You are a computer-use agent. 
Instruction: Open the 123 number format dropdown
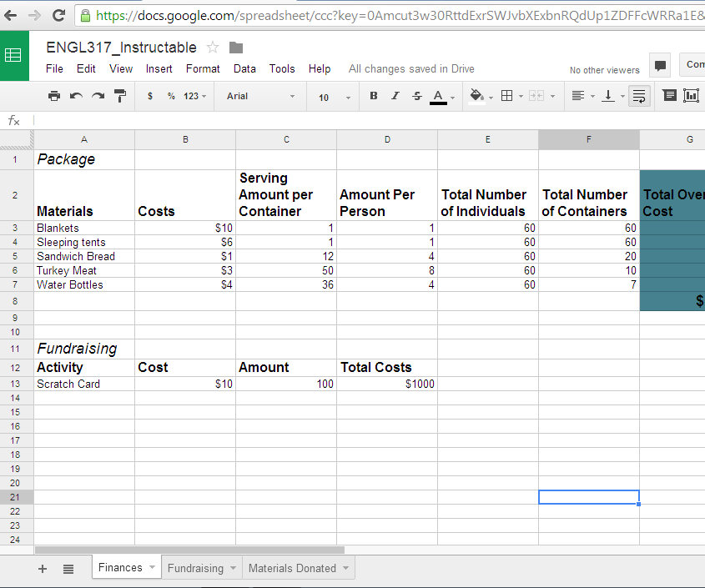click(194, 96)
